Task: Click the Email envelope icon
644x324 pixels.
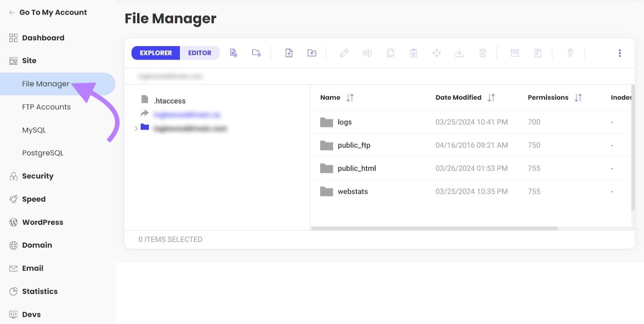Action: tap(13, 268)
